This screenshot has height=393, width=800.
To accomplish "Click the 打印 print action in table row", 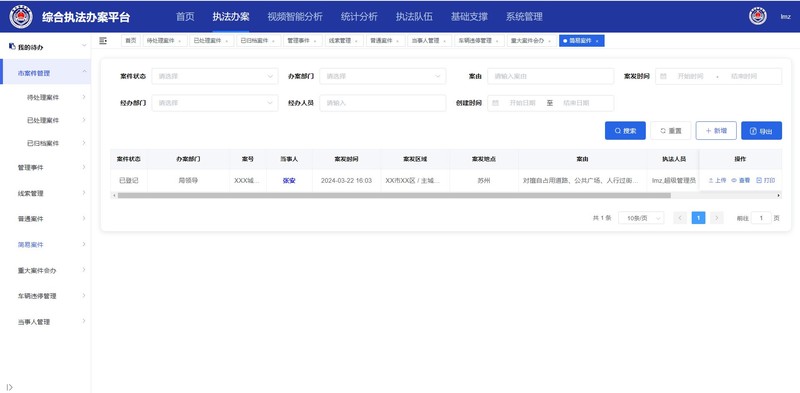I will coord(765,181).
